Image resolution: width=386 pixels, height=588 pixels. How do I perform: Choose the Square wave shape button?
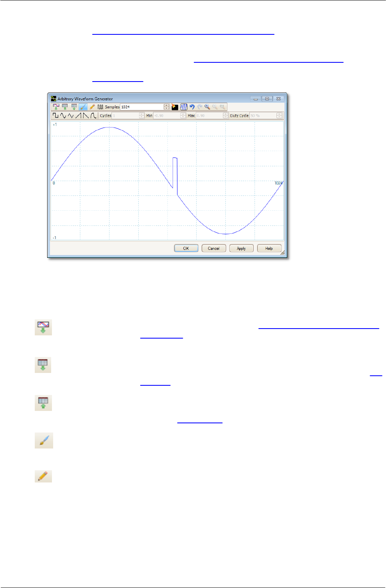55,116
